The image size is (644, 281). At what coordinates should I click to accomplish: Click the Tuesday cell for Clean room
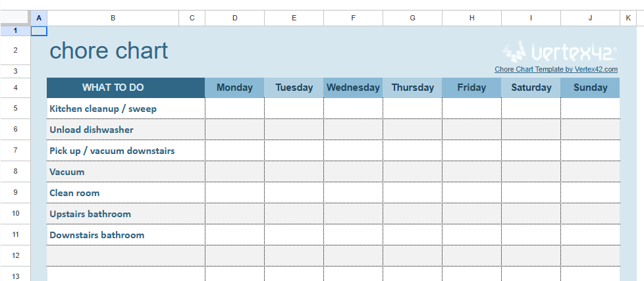coord(294,193)
